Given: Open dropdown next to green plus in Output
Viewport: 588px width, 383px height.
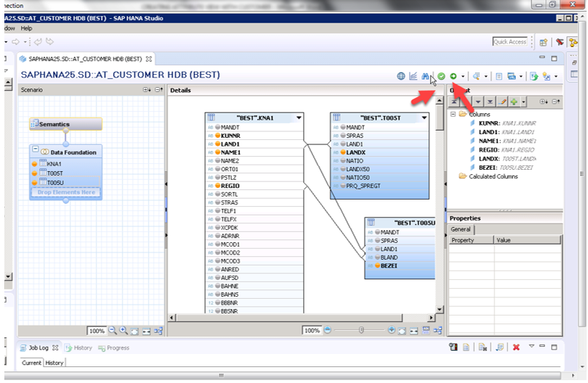Looking at the screenshot, I should coord(523,102).
